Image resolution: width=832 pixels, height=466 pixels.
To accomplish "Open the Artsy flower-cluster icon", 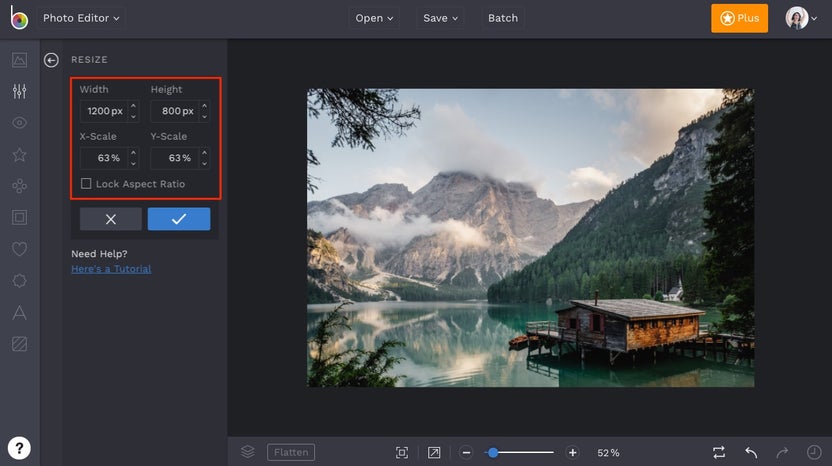I will pos(20,186).
